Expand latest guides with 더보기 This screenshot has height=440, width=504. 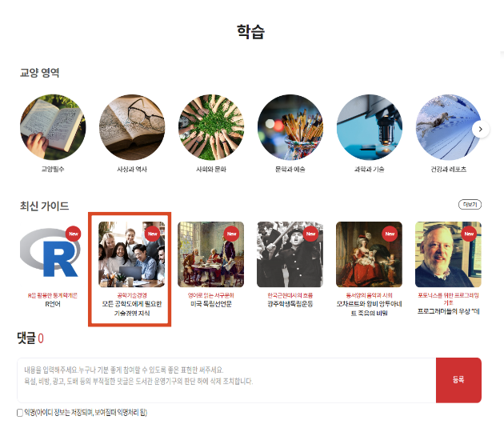(469, 205)
